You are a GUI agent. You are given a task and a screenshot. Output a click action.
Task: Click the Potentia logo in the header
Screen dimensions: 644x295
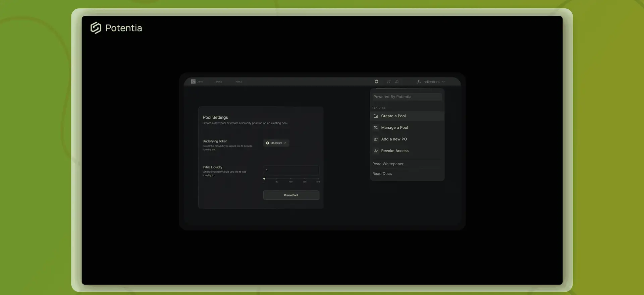[116, 28]
